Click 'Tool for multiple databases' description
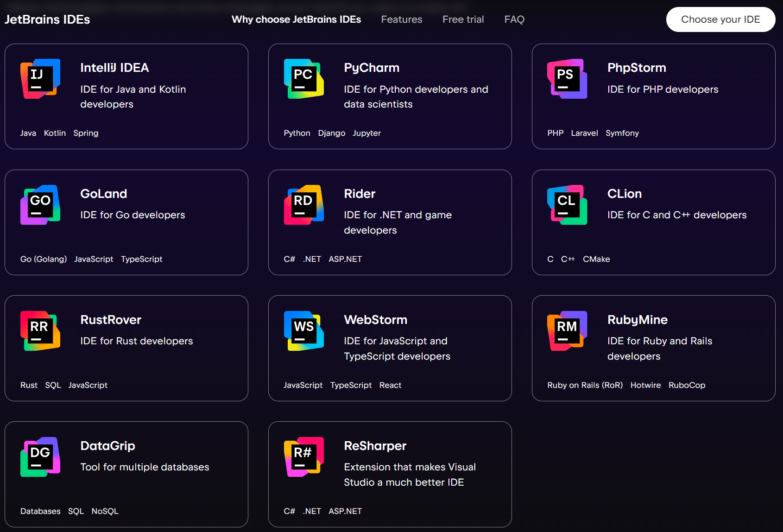This screenshot has width=783, height=532. (145, 467)
